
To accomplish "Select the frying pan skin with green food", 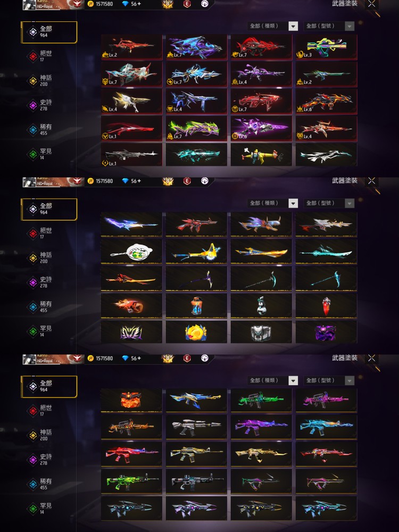I will coord(131,252).
